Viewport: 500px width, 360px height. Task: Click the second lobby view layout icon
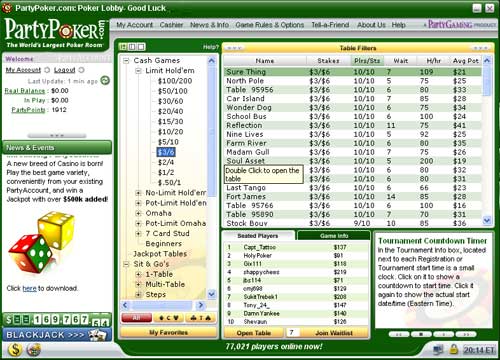(x=132, y=47)
